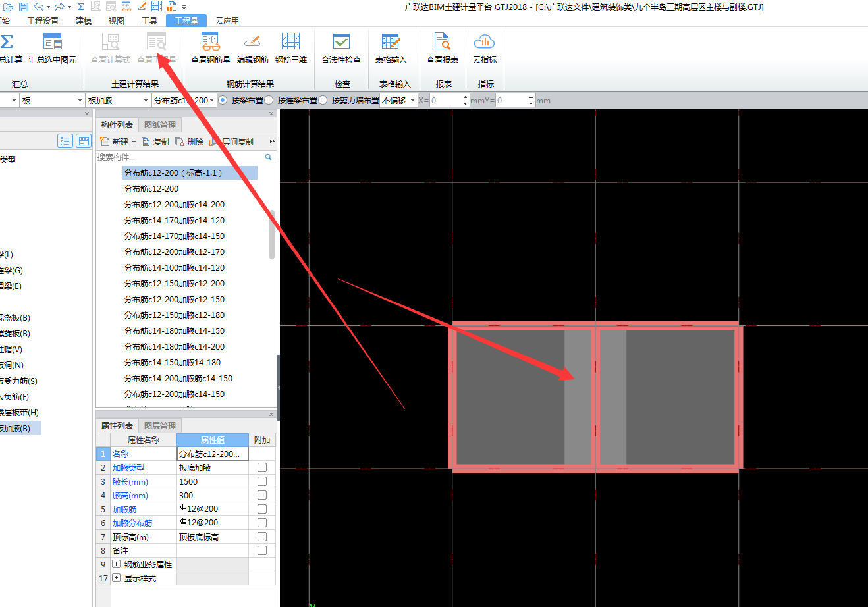Select 楼层板带(H) in navigation tree
Viewport: 868px width, 607px height.
point(19,412)
